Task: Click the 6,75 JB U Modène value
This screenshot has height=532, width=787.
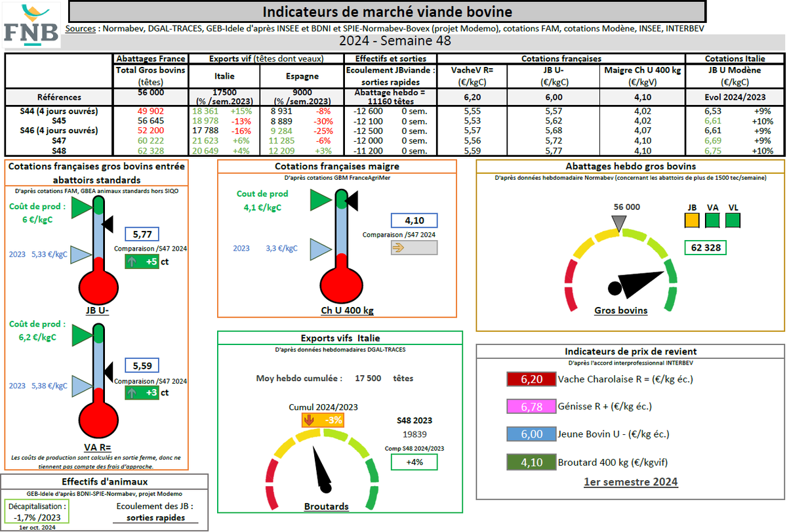Action: (712, 150)
